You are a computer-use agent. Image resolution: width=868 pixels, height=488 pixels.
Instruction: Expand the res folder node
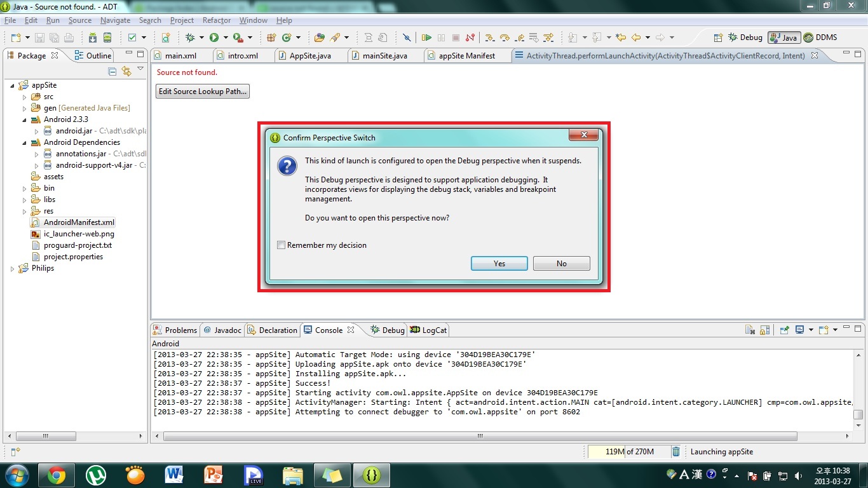pyautogui.click(x=25, y=211)
